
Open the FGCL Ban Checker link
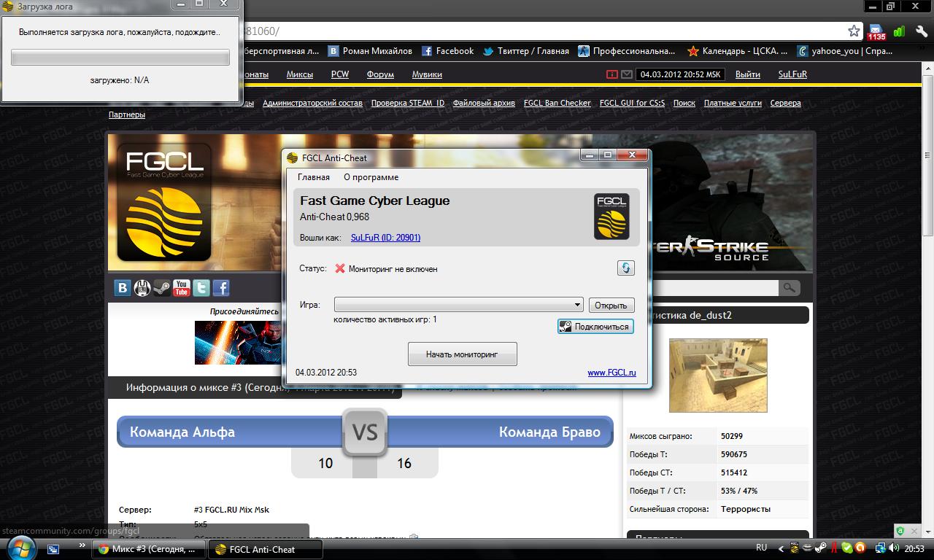(557, 103)
